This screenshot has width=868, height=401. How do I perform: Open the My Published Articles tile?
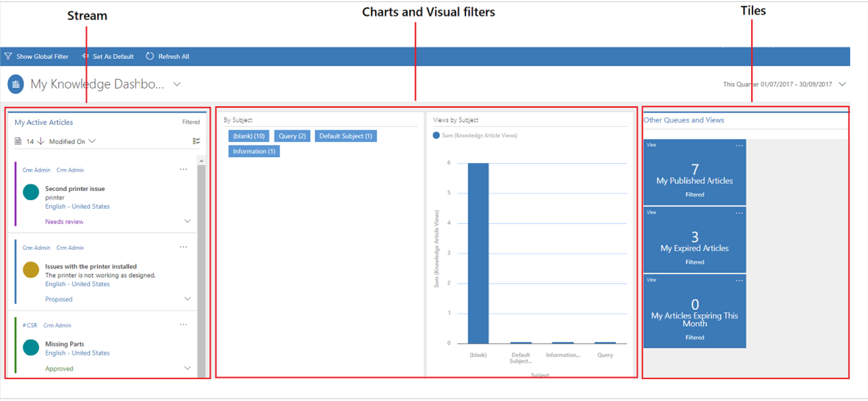click(x=694, y=172)
